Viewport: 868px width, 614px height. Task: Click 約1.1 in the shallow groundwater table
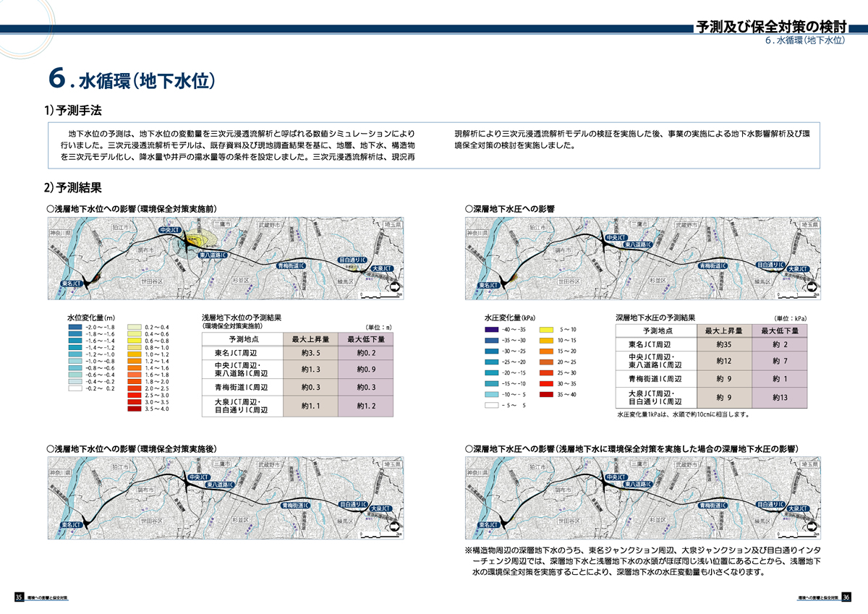click(310, 405)
